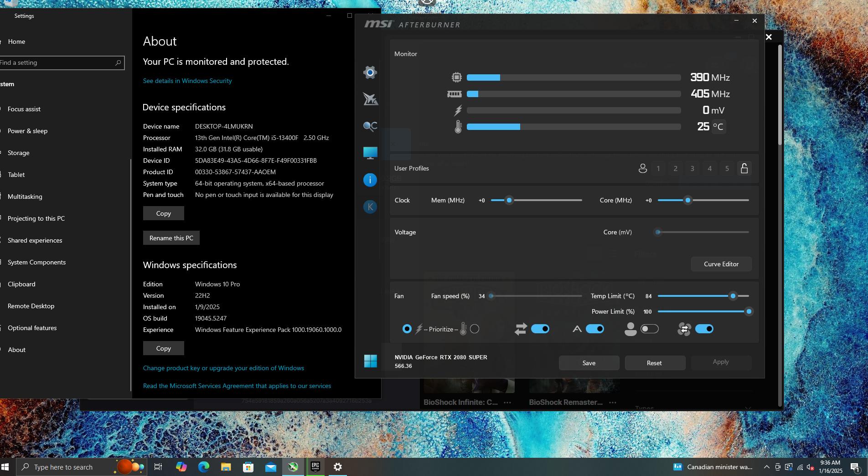Click the user profile person icon
Viewport: 868px width, 476px height.
(643, 169)
